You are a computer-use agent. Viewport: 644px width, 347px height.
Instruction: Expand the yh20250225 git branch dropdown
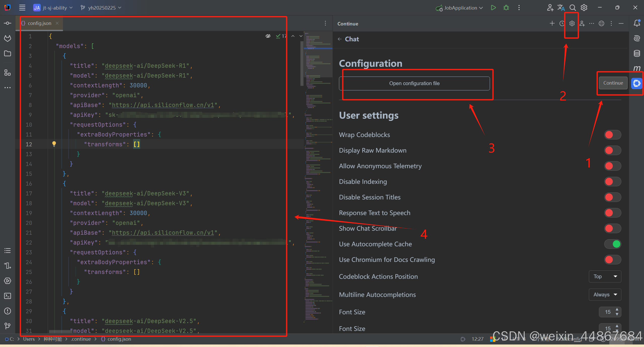101,8
